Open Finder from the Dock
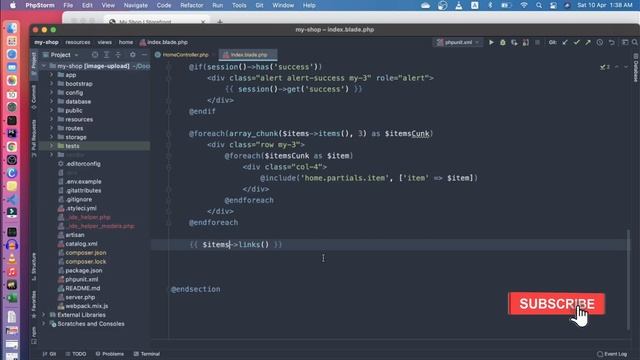The height and width of the screenshot is (360, 640). click(x=12, y=28)
